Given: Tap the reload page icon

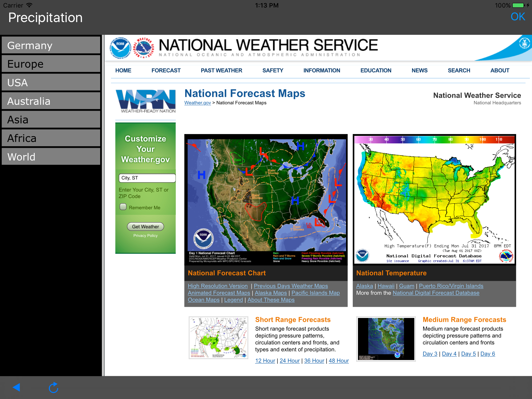Looking at the screenshot, I should coord(54,388).
